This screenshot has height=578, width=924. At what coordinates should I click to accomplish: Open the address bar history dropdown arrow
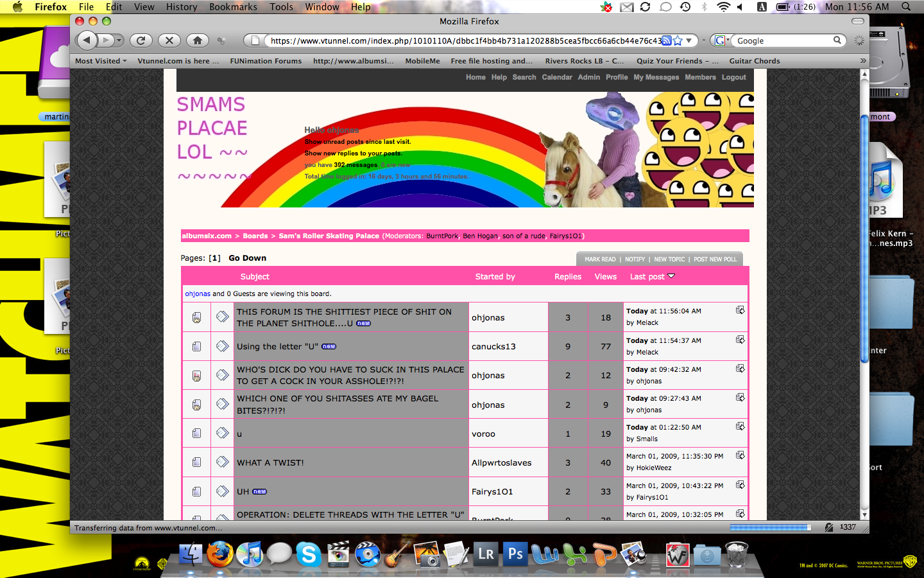689,40
